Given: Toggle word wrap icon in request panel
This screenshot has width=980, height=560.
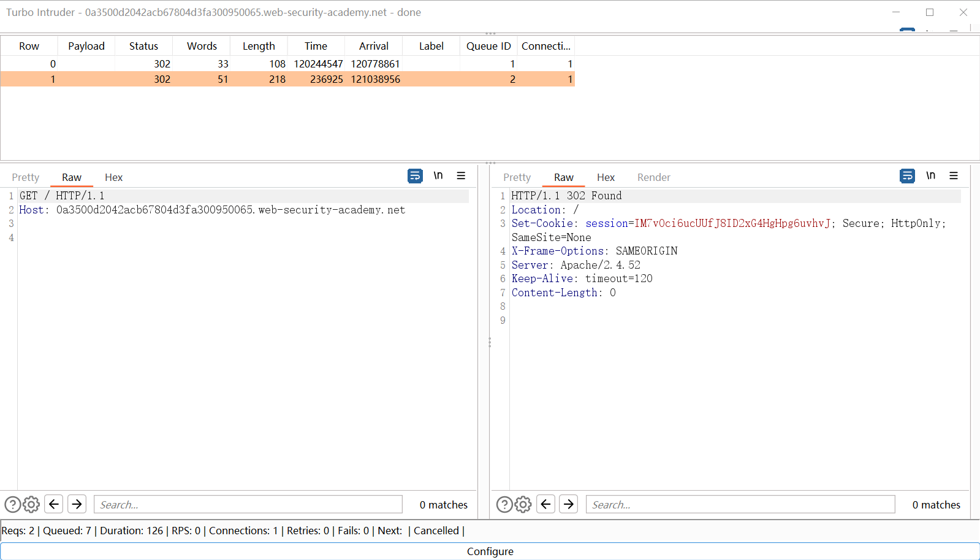Looking at the screenshot, I should [415, 176].
